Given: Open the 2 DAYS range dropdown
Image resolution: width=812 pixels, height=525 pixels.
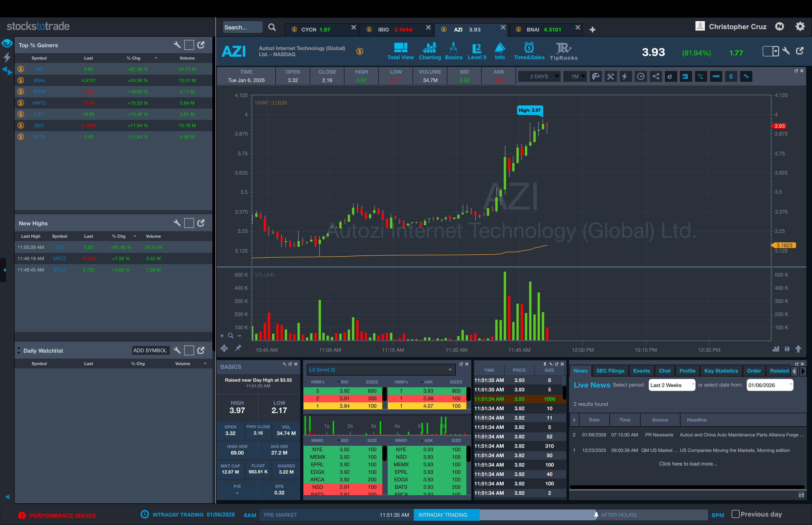Looking at the screenshot, I should coord(539,76).
